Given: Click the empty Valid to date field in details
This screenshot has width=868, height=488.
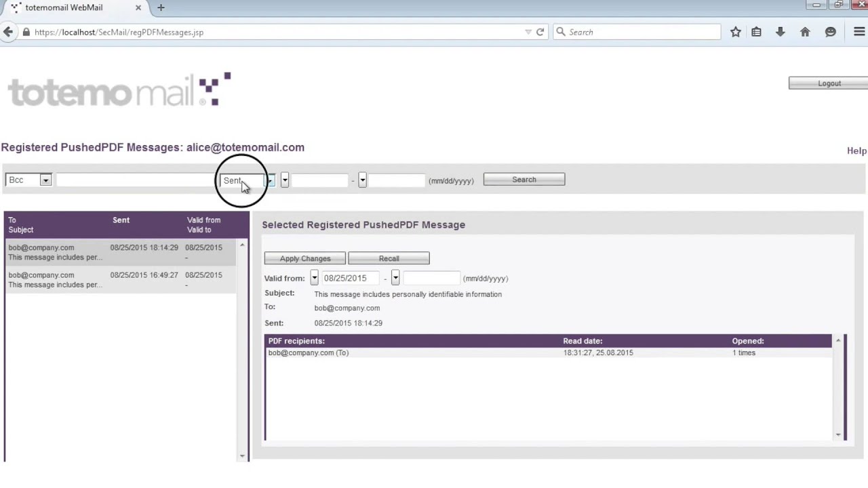Looking at the screenshot, I should click(431, 278).
